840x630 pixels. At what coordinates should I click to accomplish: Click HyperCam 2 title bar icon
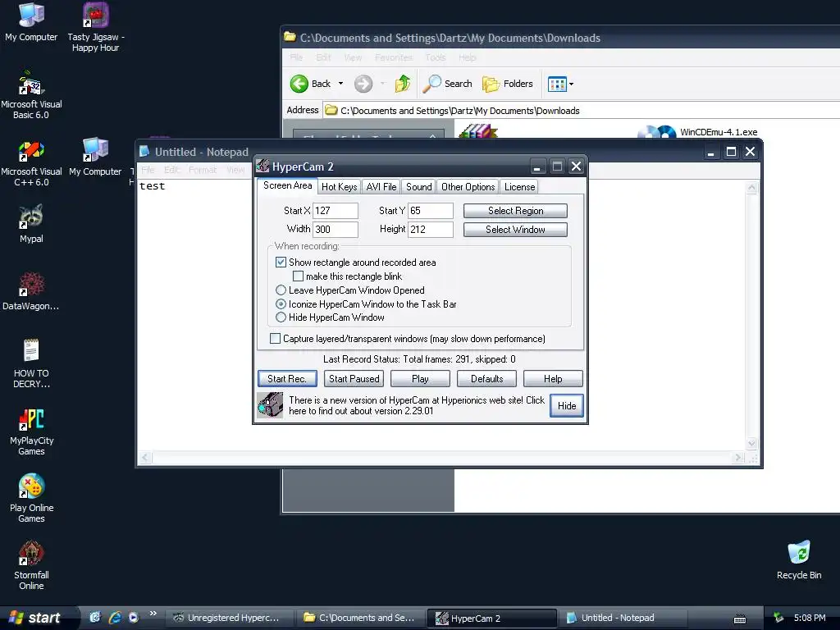pyautogui.click(x=262, y=166)
